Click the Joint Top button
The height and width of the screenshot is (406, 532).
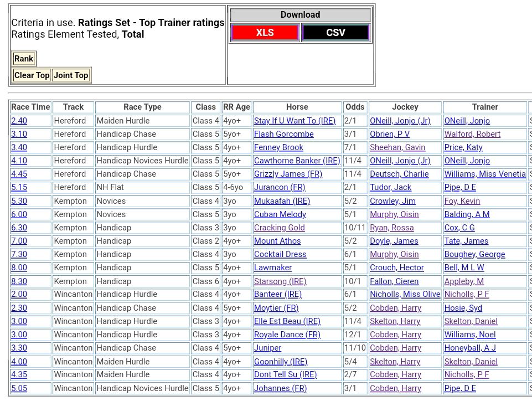point(71,75)
